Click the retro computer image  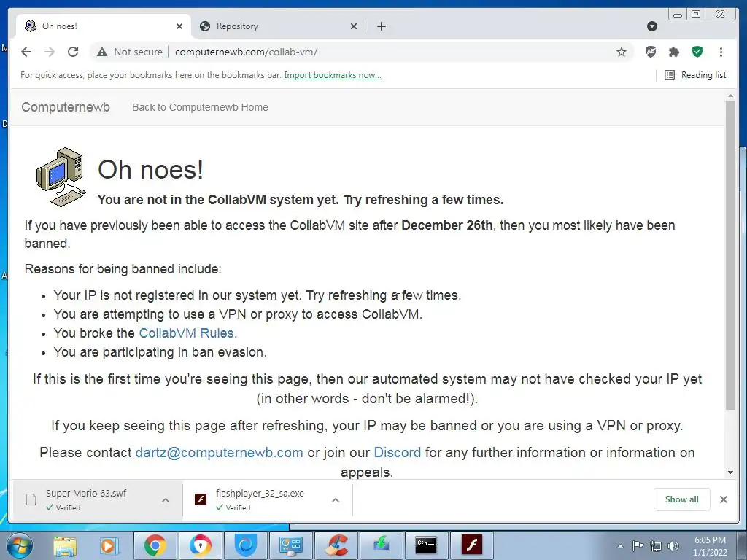coord(61,176)
